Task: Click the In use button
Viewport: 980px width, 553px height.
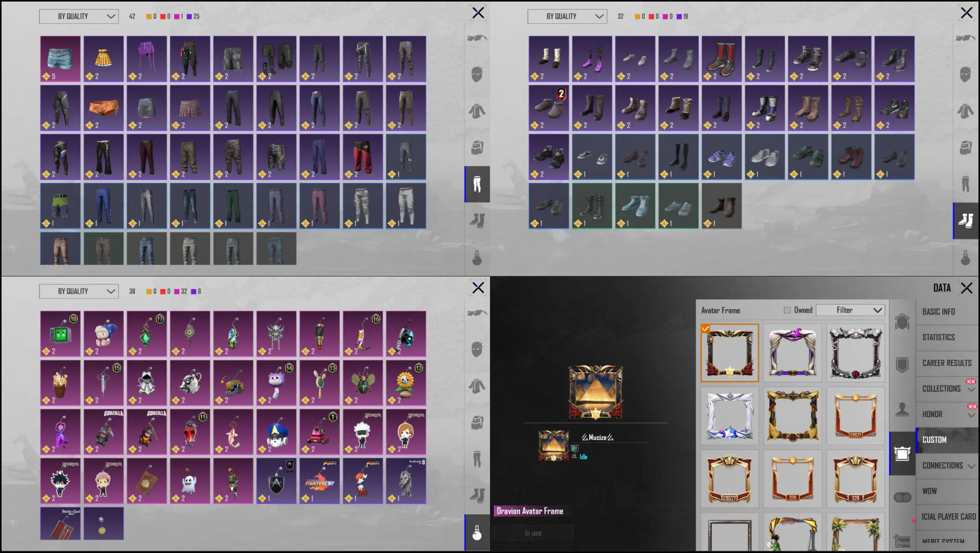Action: (533, 533)
